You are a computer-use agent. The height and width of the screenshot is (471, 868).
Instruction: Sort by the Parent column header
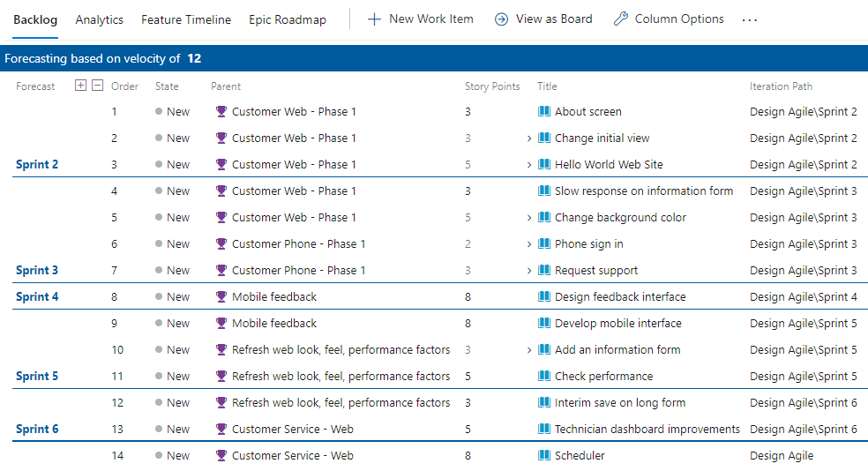226,86
